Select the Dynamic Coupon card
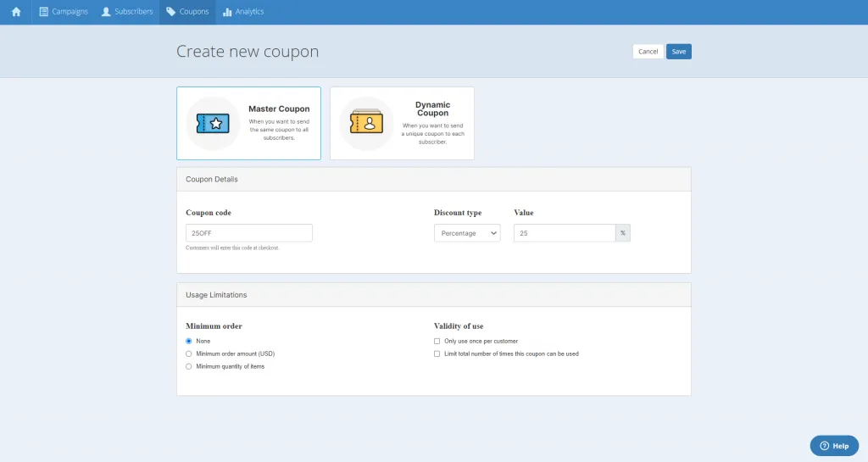 click(402, 124)
